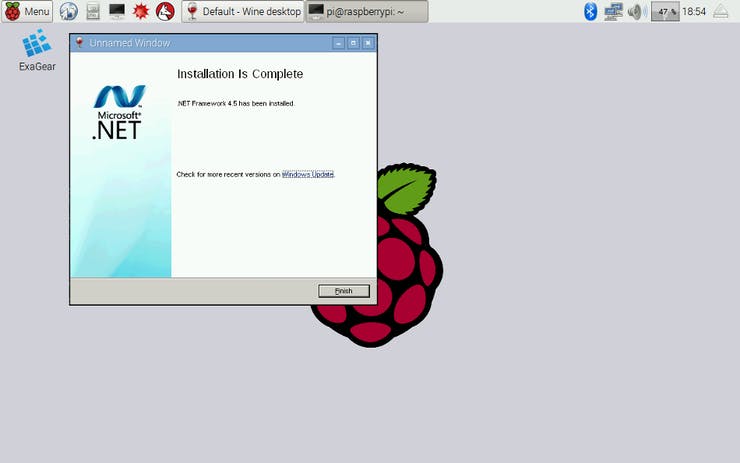Open the Terminal monitor icon in launcher

tap(117, 12)
